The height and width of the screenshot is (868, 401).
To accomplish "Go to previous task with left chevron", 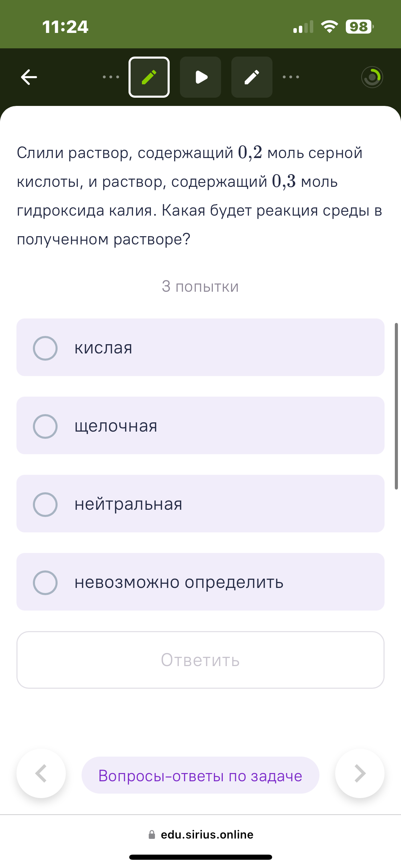I will pos(41,773).
